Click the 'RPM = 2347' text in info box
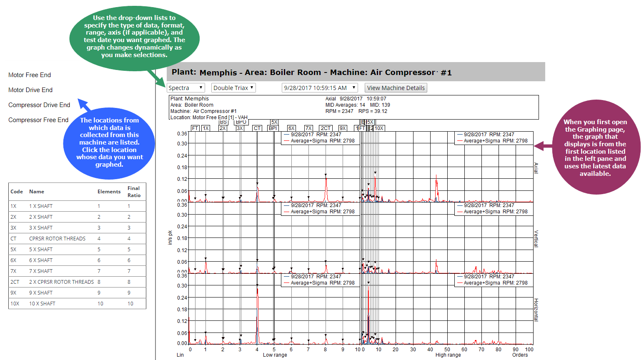This screenshot has width=644, height=360. [x=339, y=111]
